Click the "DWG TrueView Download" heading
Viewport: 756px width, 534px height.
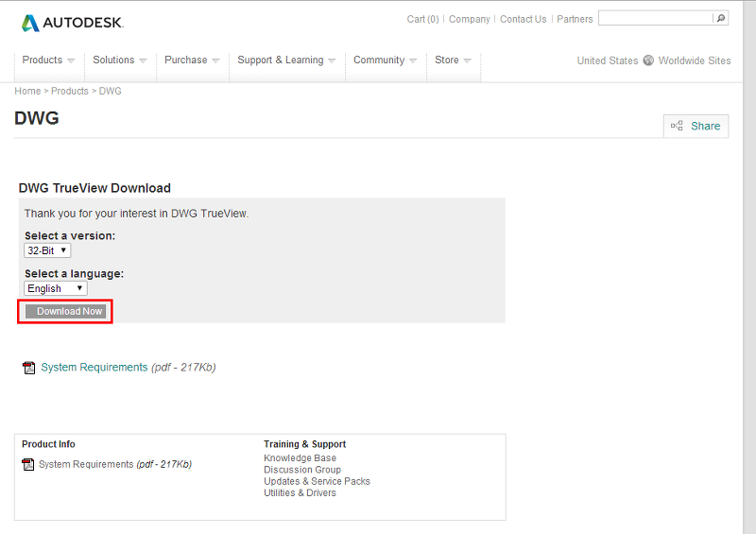[94, 188]
